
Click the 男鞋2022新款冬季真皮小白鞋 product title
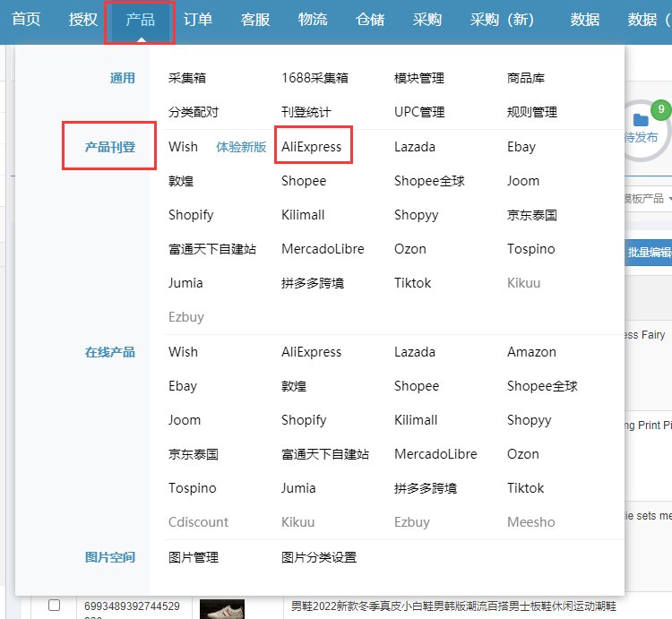[453, 606]
